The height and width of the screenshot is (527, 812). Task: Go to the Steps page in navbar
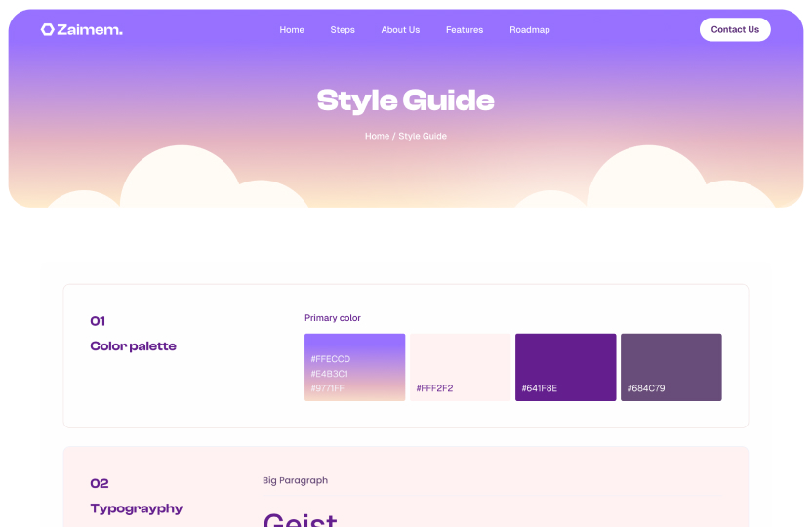coord(343,30)
